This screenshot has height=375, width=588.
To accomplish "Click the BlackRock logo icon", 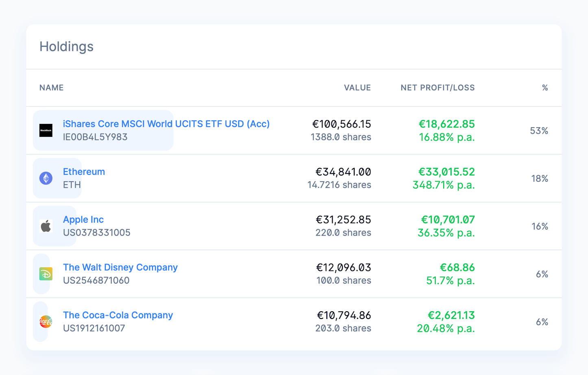I will pyautogui.click(x=46, y=130).
